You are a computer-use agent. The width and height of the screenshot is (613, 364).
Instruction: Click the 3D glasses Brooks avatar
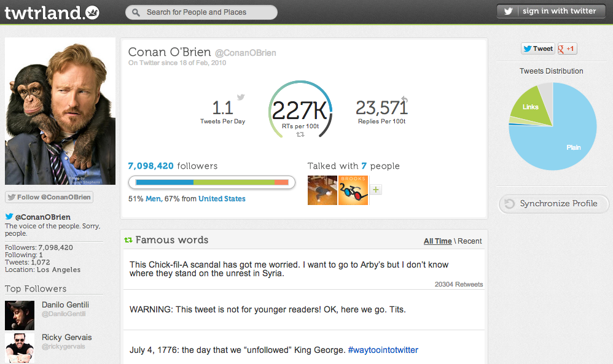coord(353,190)
